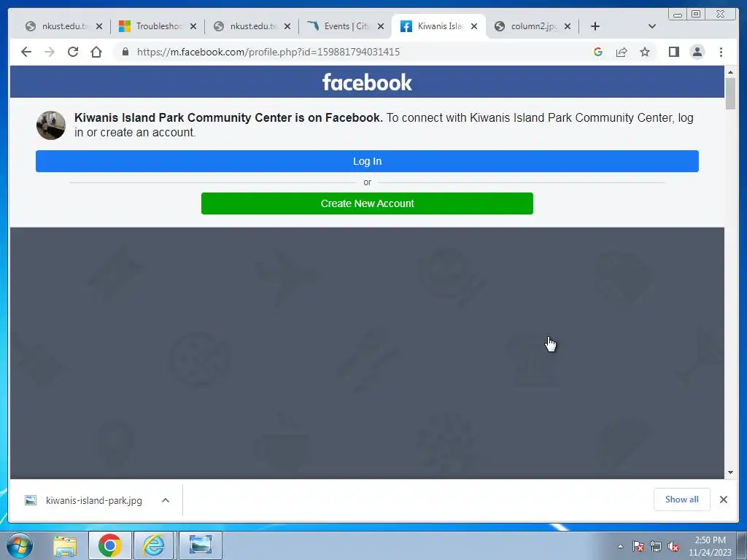
Task: Open the browser side panel
Action: point(673,52)
